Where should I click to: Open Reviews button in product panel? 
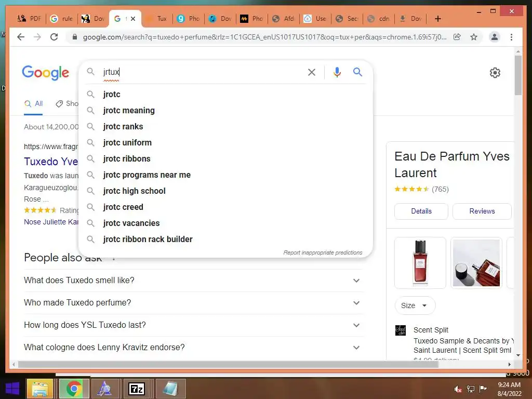[482, 211]
